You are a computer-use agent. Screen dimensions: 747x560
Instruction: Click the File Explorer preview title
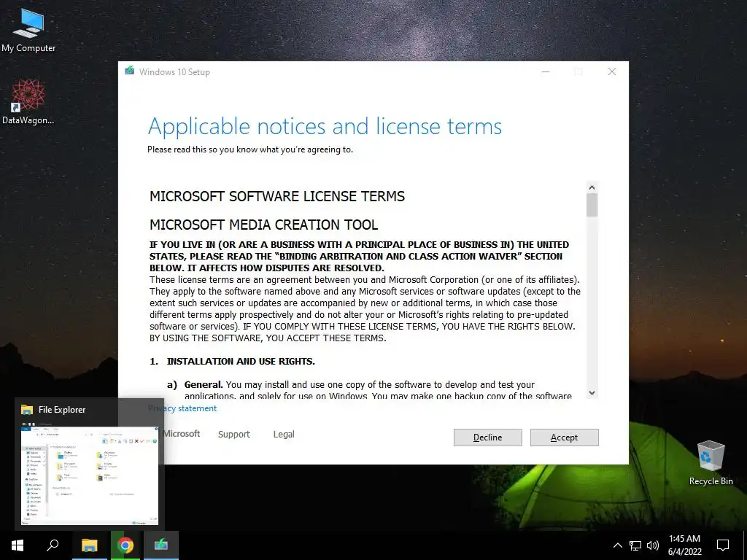(x=62, y=410)
